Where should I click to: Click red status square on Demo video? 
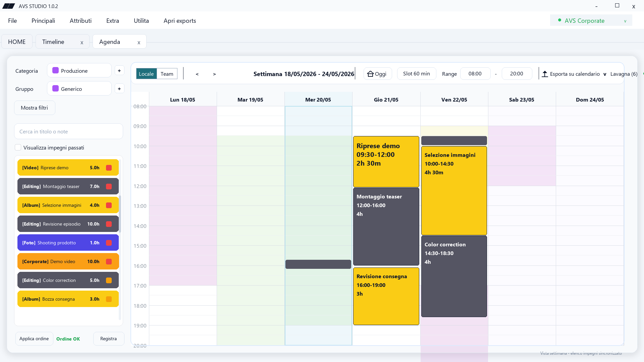(x=109, y=261)
